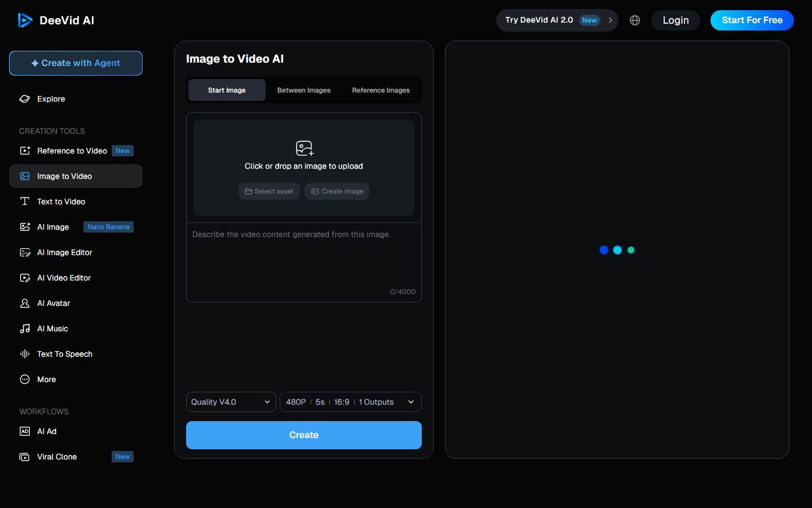Click the AI Image sidebar icon
812x508 pixels.
click(x=25, y=227)
